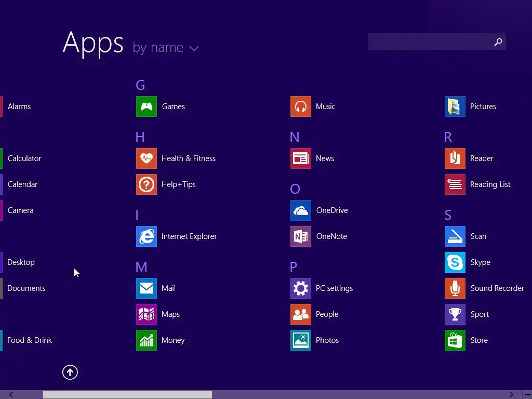Open the Photos app icon
Screen dimensions: 532x399
click(301, 340)
